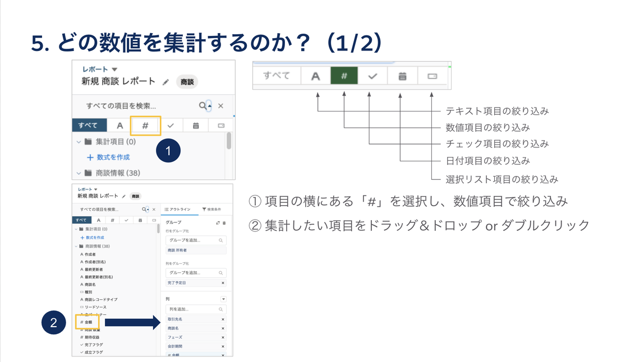The image size is (644, 362).
Task: Click the 'A' text filter in the upper report panel
Action: coord(119,126)
